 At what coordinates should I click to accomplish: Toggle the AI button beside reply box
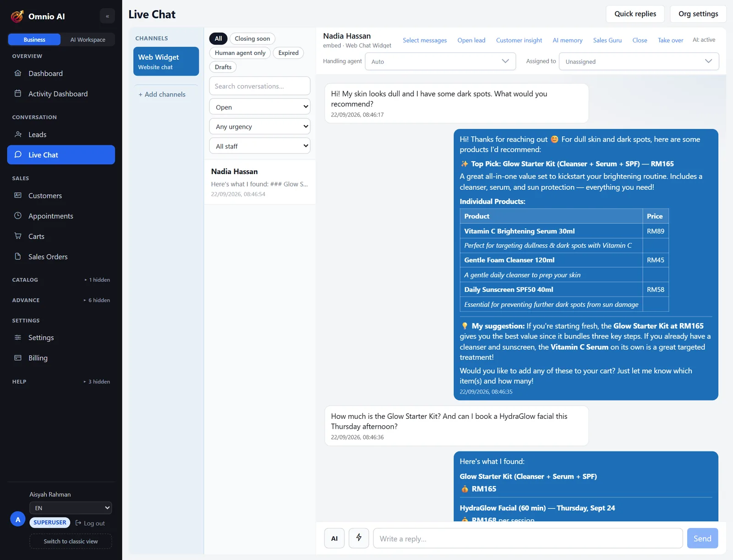(x=334, y=538)
